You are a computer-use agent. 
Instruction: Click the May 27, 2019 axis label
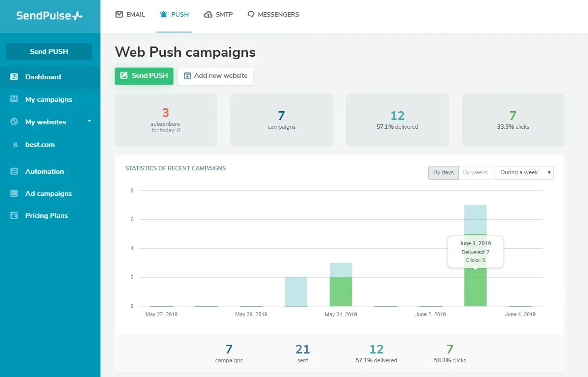tap(162, 314)
